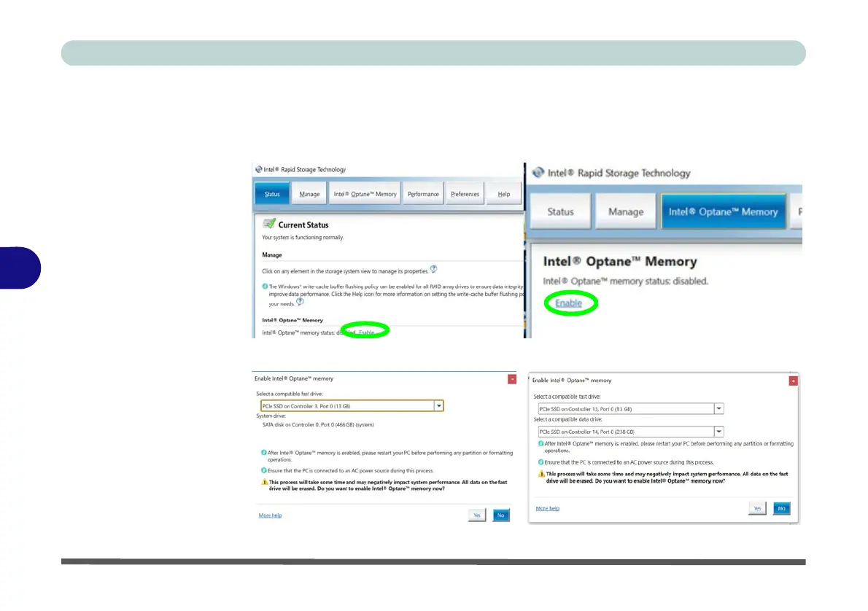Click Enable link beside Optane memory status
Image resolution: width=868 pixels, height=611 pixels.
click(x=366, y=332)
